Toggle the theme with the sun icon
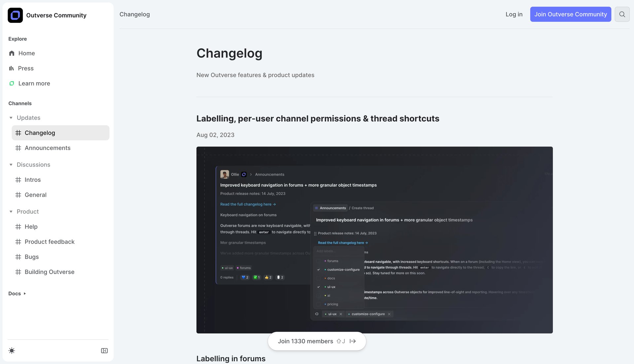The width and height of the screenshot is (634, 364). pos(12,350)
